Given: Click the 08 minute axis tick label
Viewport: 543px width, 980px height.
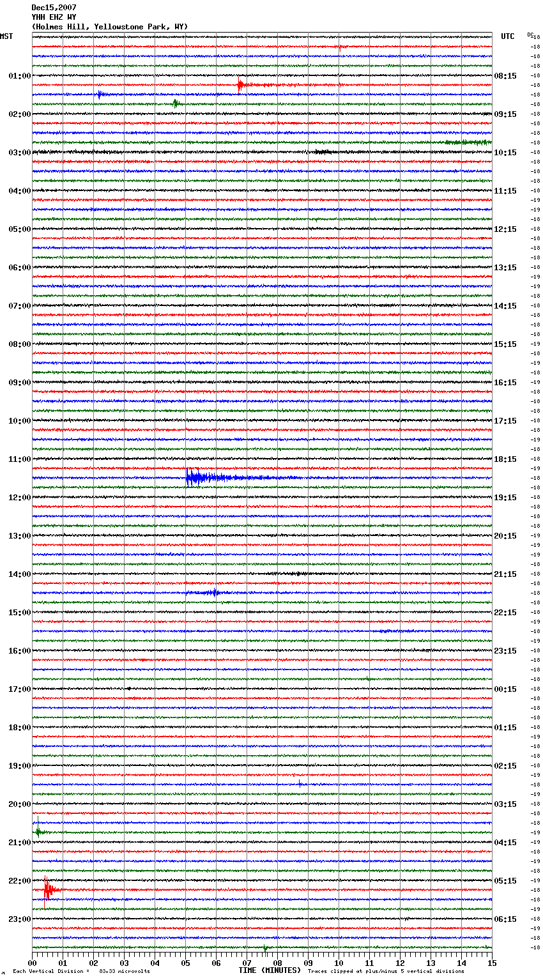Looking at the screenshot, I should [x=278, y=963].
